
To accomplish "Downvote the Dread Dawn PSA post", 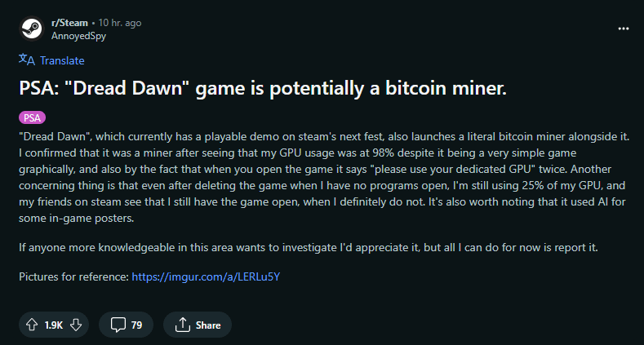I will click(x=76, y=325).
